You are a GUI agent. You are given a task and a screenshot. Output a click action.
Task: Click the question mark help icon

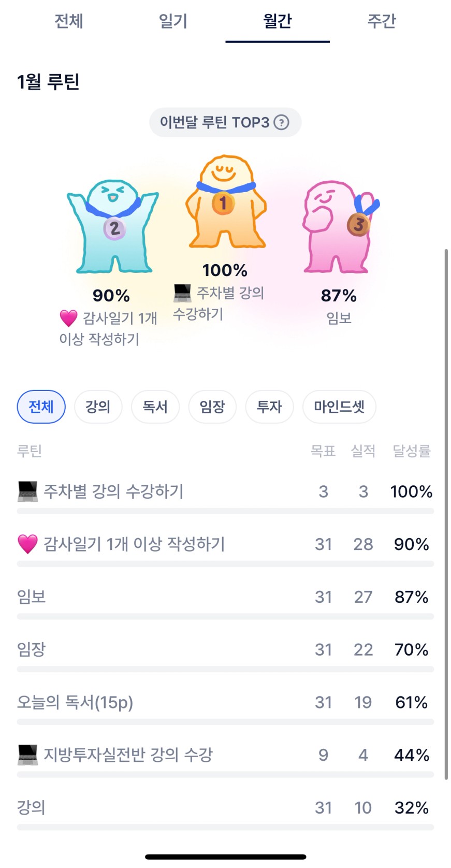(x=281, y=123)
